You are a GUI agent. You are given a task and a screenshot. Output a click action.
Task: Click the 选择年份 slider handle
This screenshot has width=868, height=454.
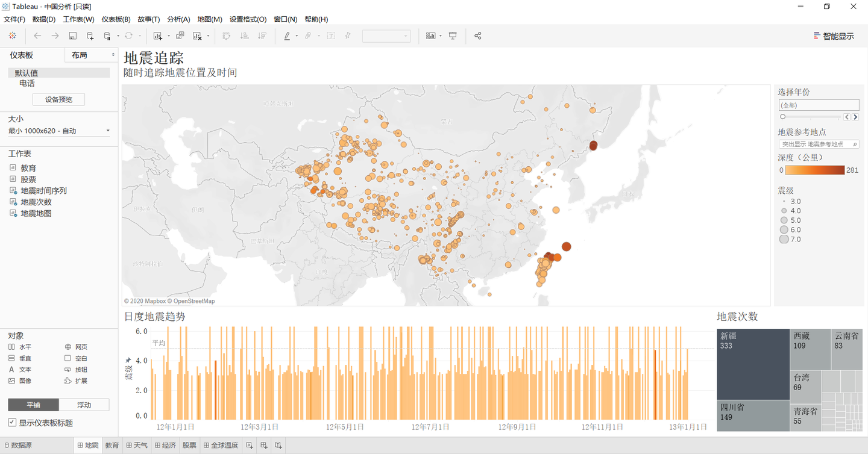click(782, 117)
